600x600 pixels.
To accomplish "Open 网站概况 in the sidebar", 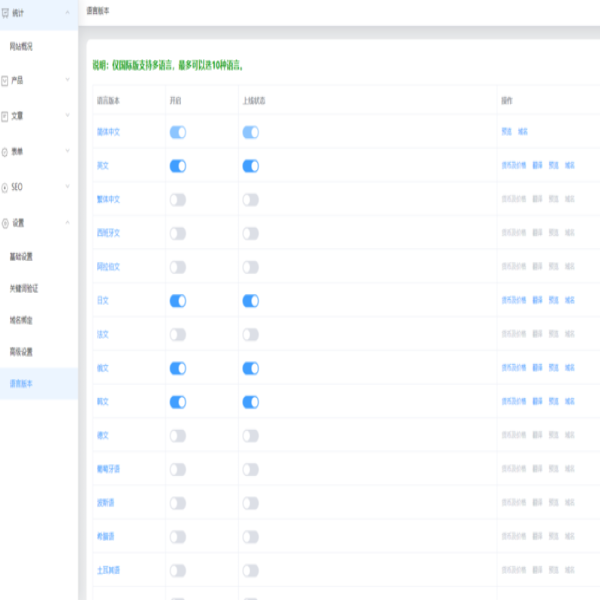I will point(21,47).
